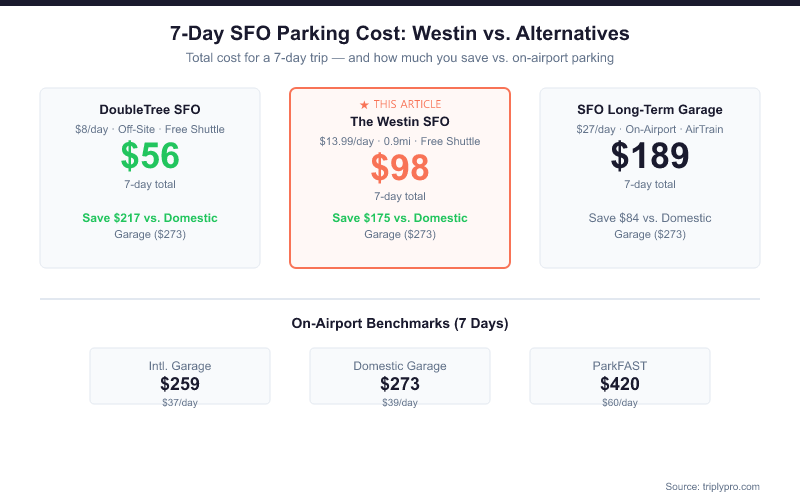Select the $56 seven-day total price
The width and height of the screenshot is (800, 500).
click(x=150, y=156)
